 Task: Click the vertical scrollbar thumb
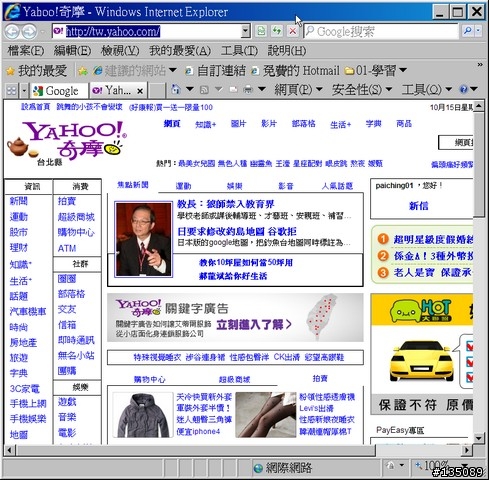[x=479, y=165]
